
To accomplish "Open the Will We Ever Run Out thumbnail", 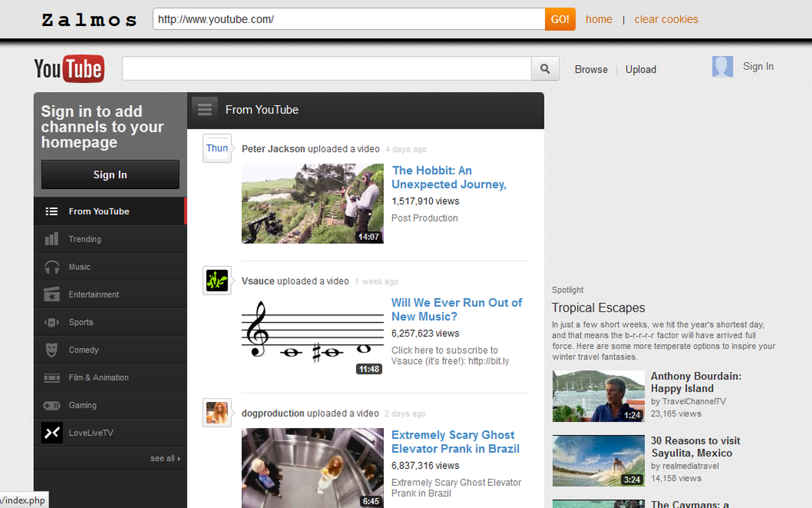I will pos(313,336).
